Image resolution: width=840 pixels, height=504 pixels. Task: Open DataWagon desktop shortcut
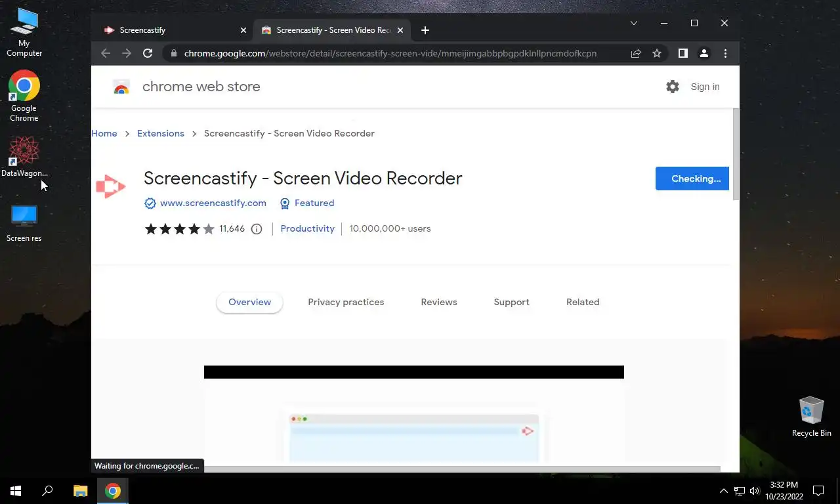coord(24,157)
